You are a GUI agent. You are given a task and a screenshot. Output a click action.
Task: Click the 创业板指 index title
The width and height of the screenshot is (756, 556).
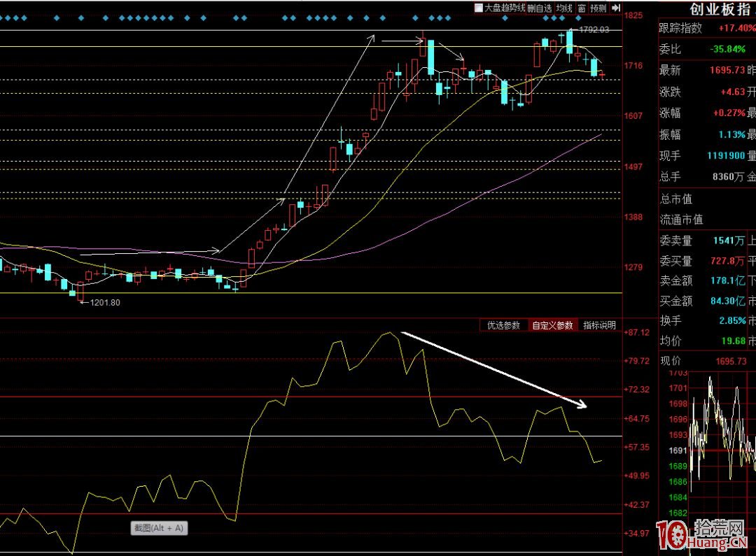pos(721,9)
